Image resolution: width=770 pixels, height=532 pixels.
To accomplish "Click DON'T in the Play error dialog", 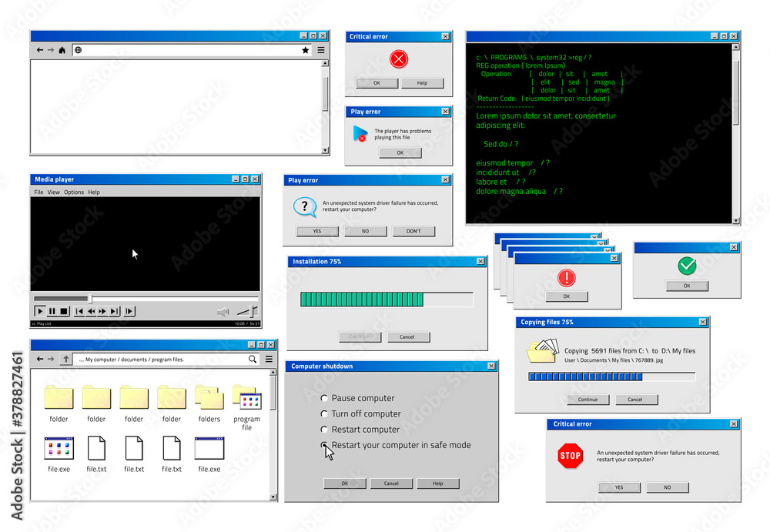I will 413,232.
